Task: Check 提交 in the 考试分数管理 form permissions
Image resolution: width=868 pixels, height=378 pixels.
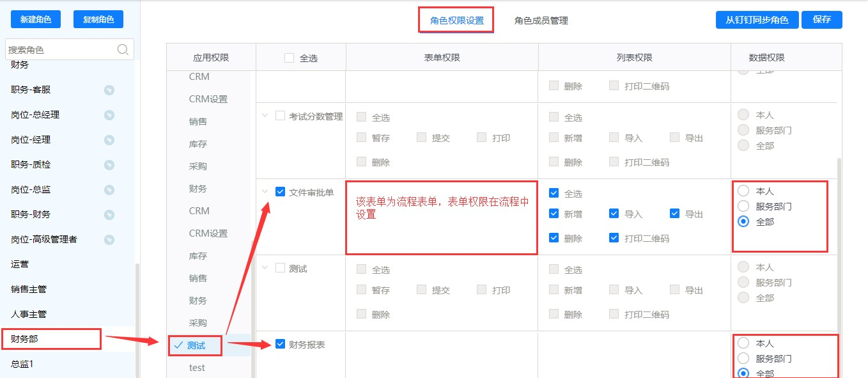Action: pos(421,138)
